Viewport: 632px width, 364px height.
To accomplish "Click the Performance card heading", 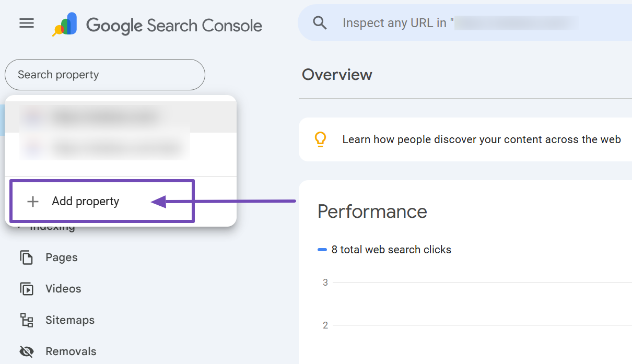I will point(372,212).
